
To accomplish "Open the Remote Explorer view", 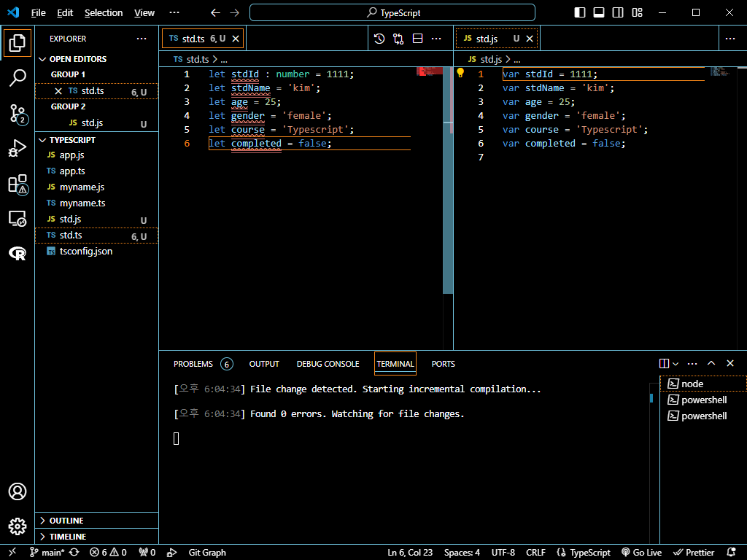I will tap(18, 219).
